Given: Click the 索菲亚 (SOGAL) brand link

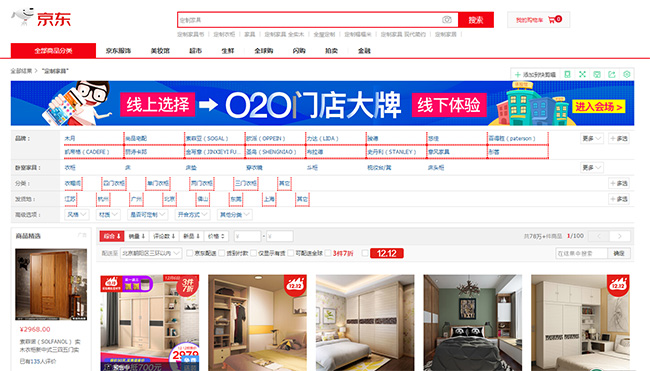Looking at the screenshot, I should 207,138.
